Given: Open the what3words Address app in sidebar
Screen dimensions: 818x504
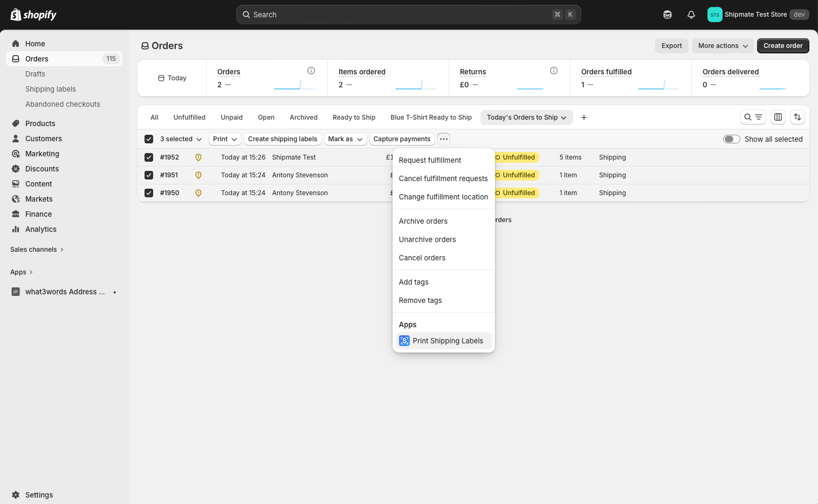Looking at the screenshot, I should click(x=65, y=292).
